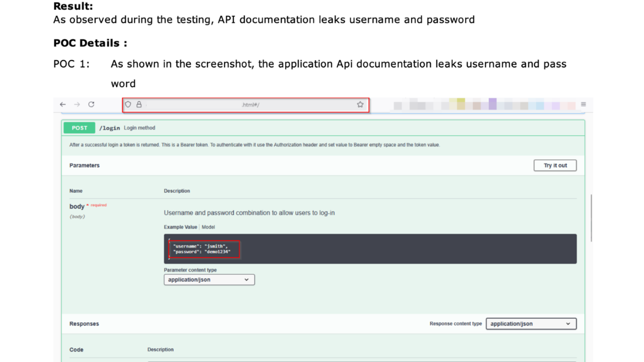The image size is (644, 362).
Task: Click the Try it out button
Action: (555, 165)
